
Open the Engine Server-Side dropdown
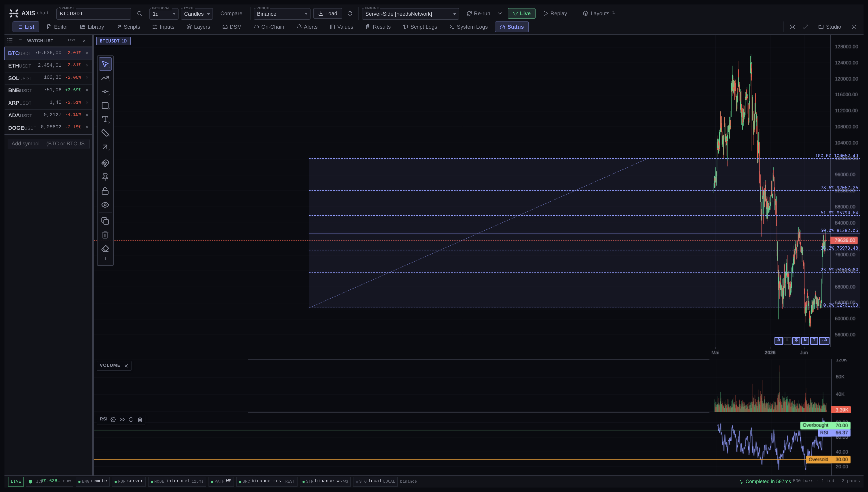(x=410, y=14)
